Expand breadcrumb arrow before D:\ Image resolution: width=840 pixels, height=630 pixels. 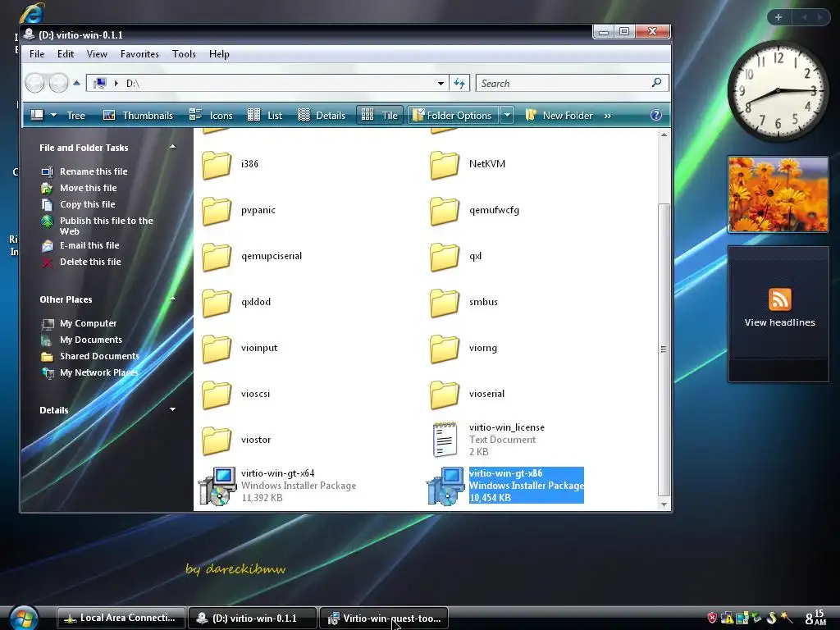coord(116,83)
